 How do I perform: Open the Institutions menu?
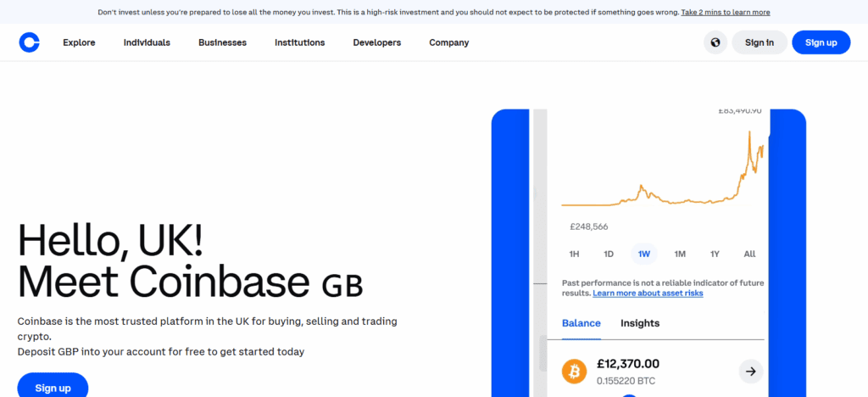click(x=299, y=42)
